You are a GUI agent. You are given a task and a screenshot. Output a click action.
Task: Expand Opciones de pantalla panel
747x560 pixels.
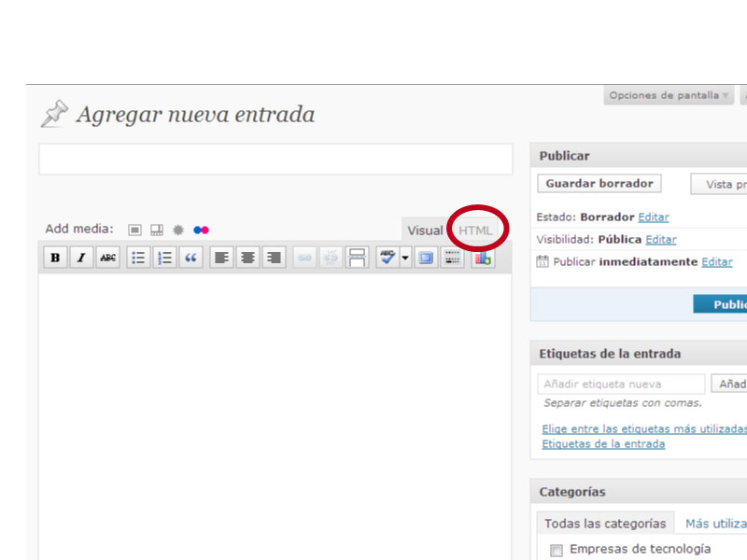click(x=669, y=95)
